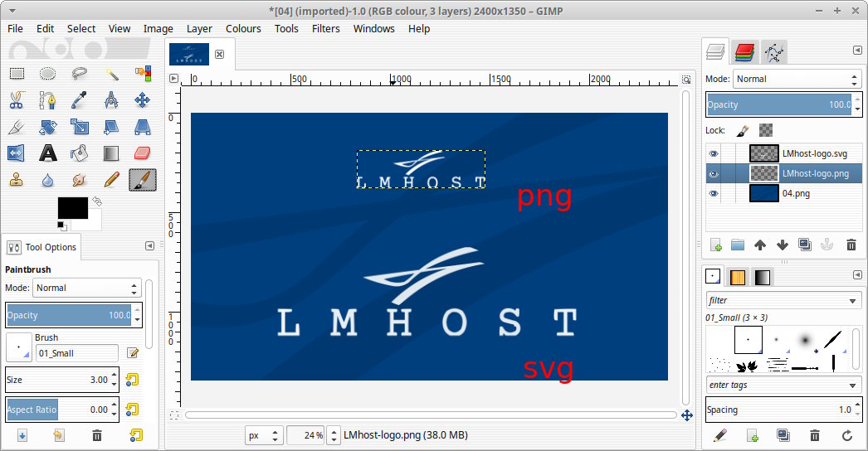868x451 pixels.
Task: Activate the Clone stamp tool
Action: tap(17, 180)
